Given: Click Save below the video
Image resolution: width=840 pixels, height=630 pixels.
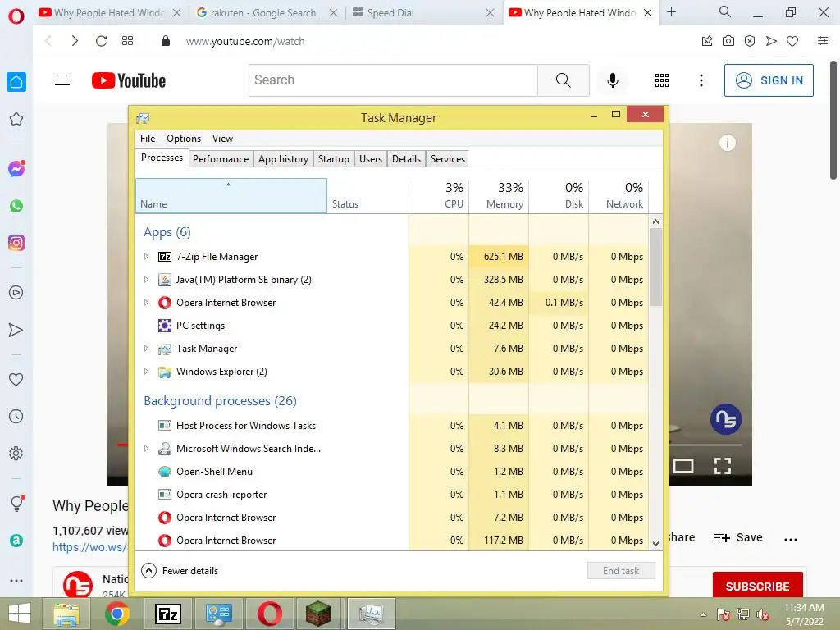Looking at the screenshot, I should [x=737, y=537].
